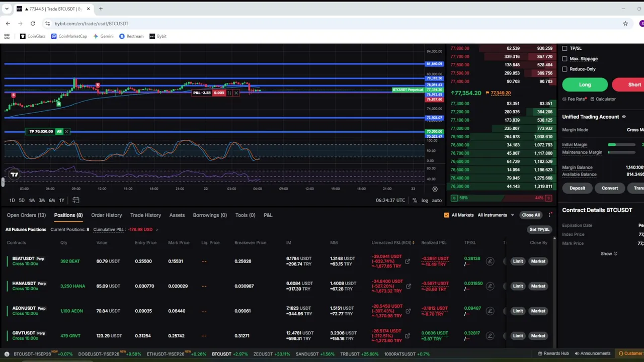Enable the TP/SL checkbox
644x362 pixels.
tap(565, 48)
